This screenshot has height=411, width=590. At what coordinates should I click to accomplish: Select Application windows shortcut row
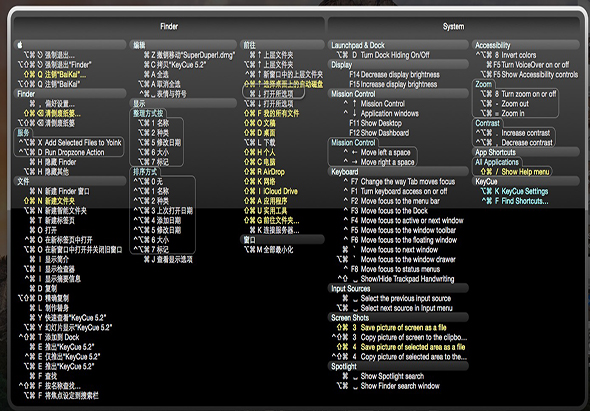(381, 113)
